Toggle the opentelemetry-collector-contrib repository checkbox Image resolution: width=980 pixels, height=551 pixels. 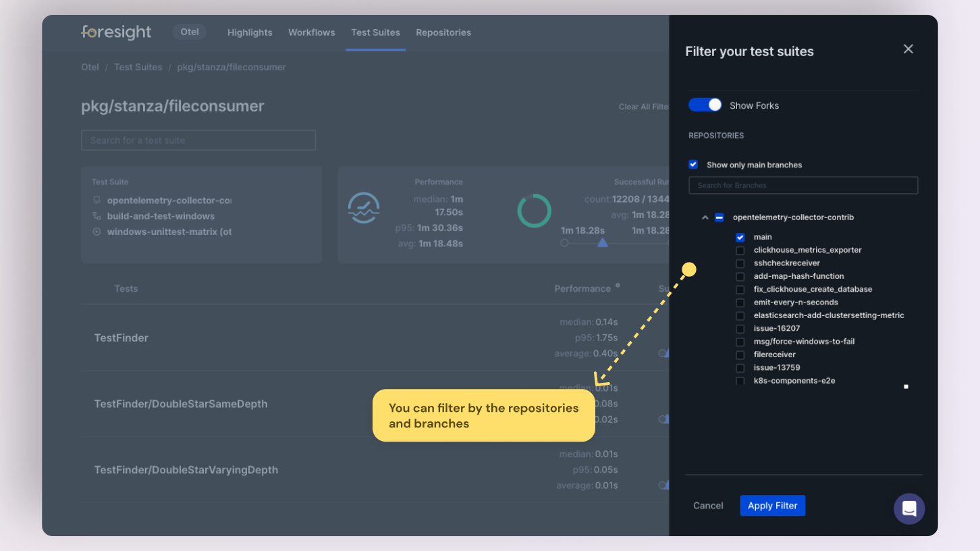tap(719, 217)
